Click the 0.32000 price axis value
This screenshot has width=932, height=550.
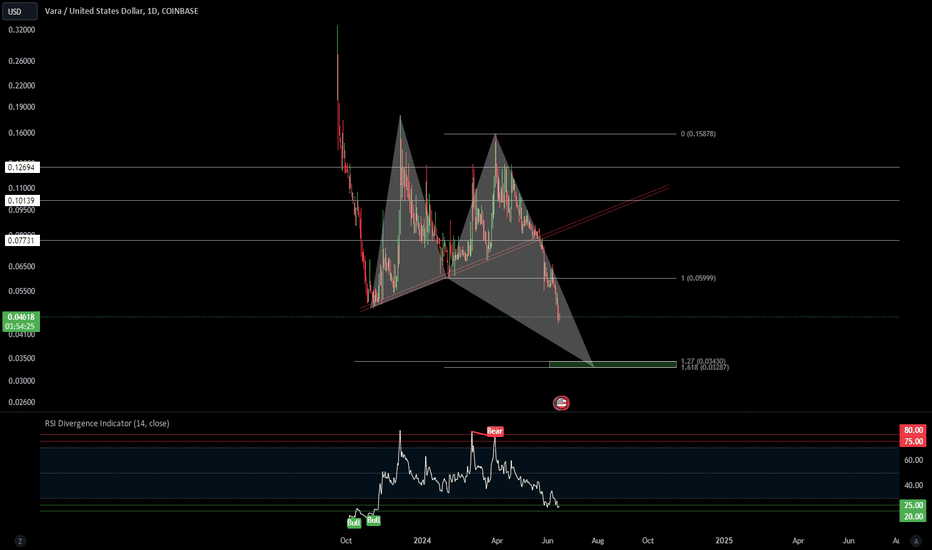point(21,30)
